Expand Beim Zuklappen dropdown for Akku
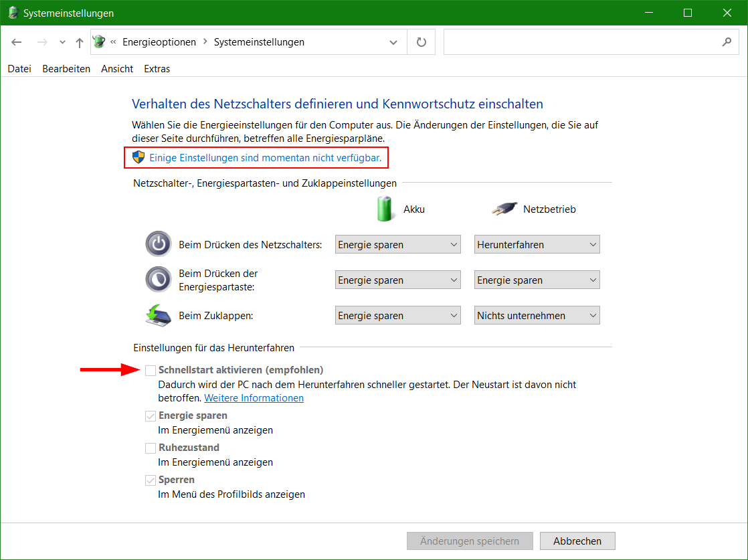The height and width of the screenshot is (560, 748). pyautogui.click(x=397, y=316)
